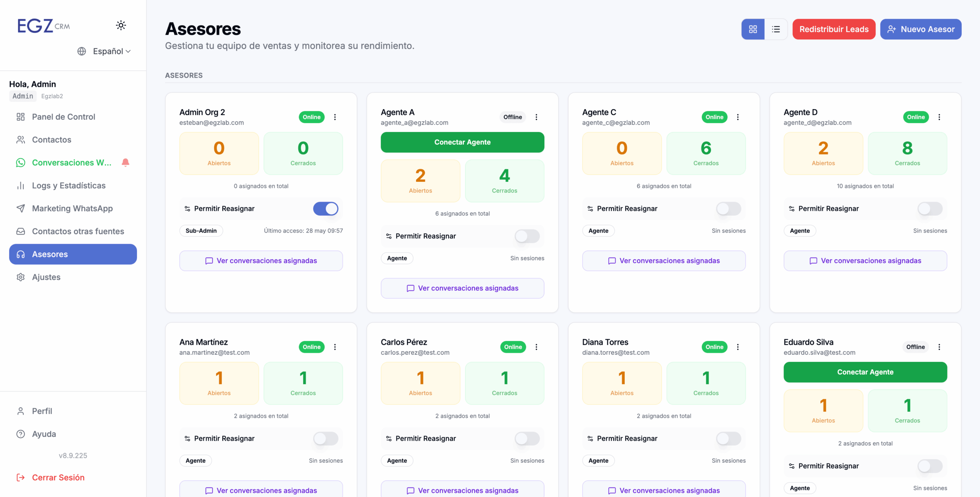Click "Último acceso: 28 may 09:57"
The image size is (980, 497).
pos(303,231)
